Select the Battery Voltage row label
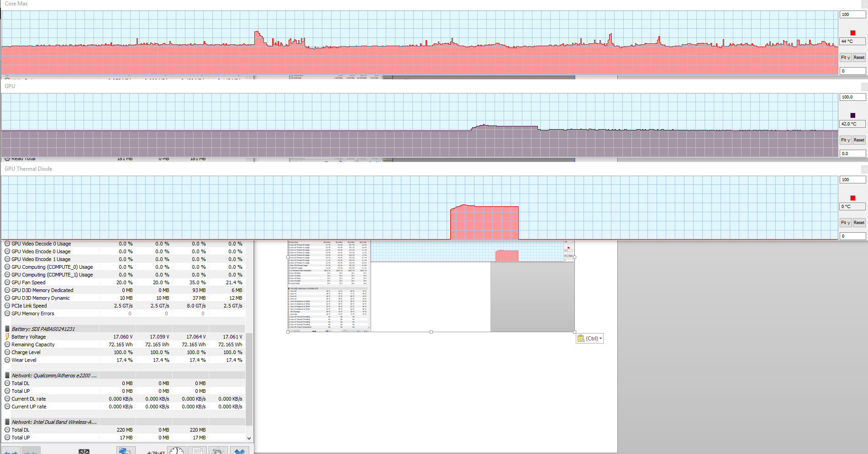The image size is (868, 454). pyautogui.click(x=29, y=337)
